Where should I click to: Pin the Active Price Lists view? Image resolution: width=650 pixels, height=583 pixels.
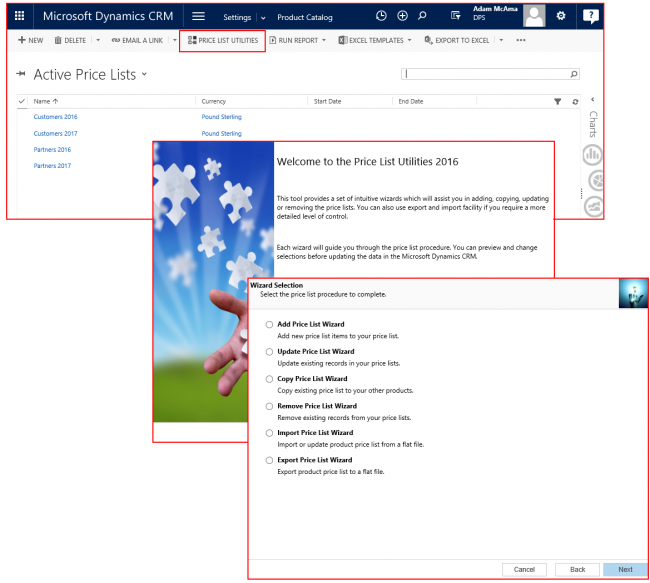click(x=21, y=74)
